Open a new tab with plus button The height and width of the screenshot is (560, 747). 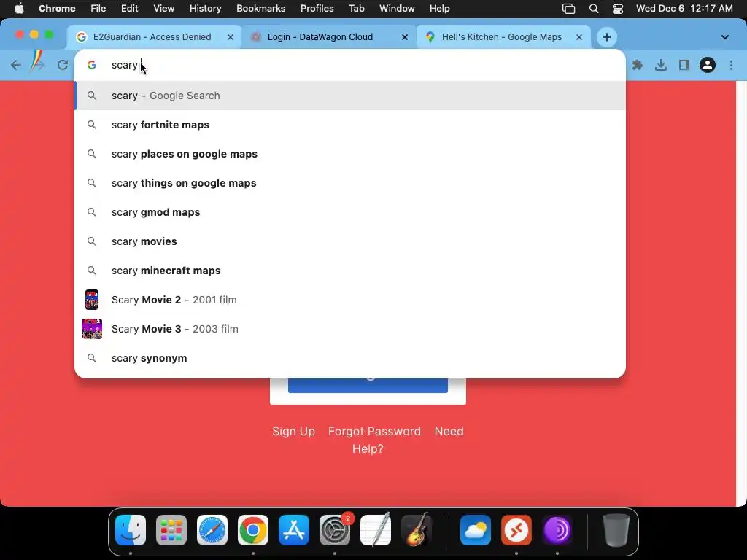click(606, 37)
